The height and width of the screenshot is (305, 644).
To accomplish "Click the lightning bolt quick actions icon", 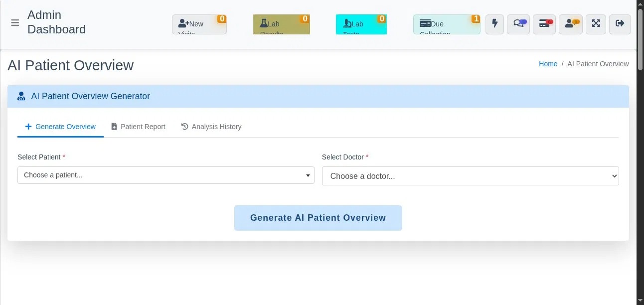I will coord(495,24).
